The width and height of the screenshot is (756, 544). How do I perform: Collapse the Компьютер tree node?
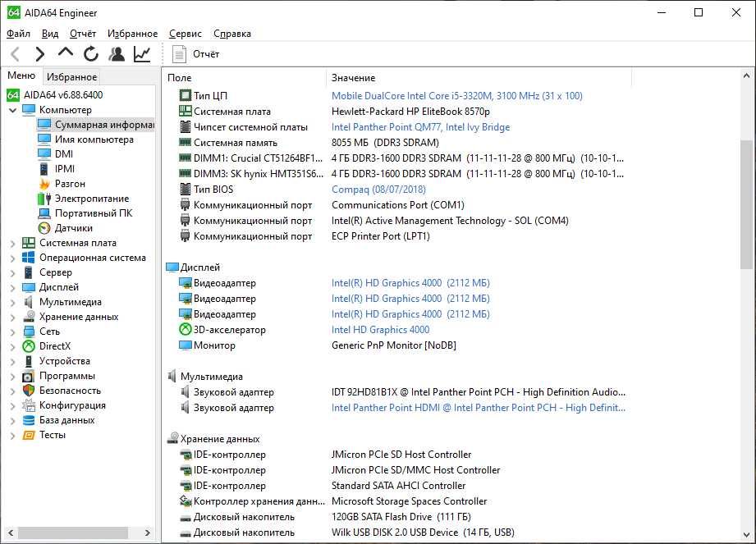coord(13,110)
